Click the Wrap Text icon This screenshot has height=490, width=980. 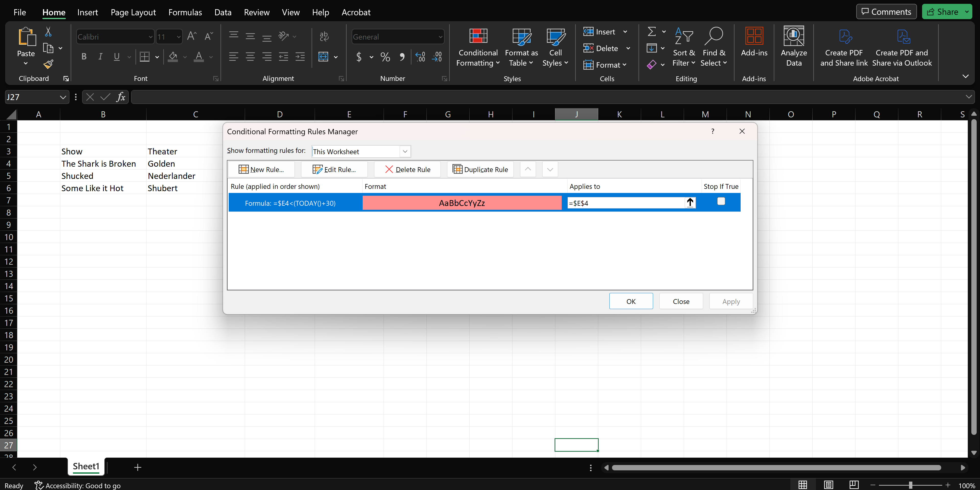click(x=324, y=36)
